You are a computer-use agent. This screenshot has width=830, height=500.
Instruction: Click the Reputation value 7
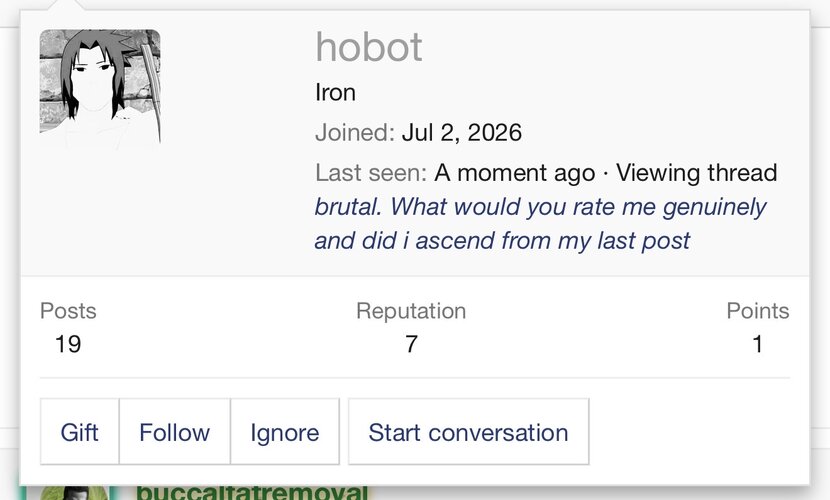pos(411,344)
